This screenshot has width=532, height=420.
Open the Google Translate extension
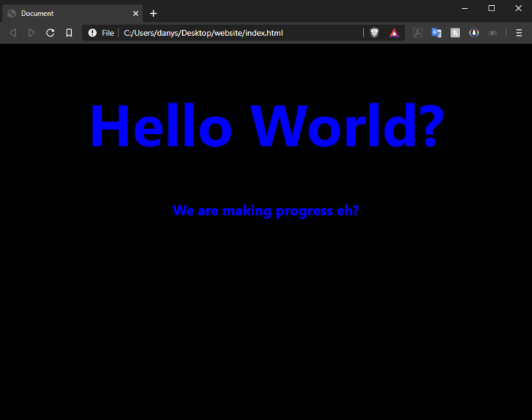436,33
